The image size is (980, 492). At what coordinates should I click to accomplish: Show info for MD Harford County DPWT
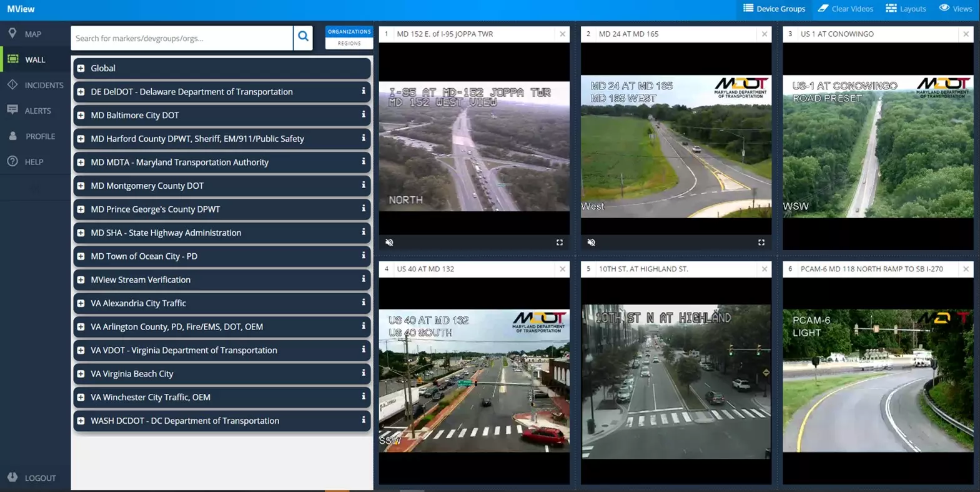coord(364,138)
